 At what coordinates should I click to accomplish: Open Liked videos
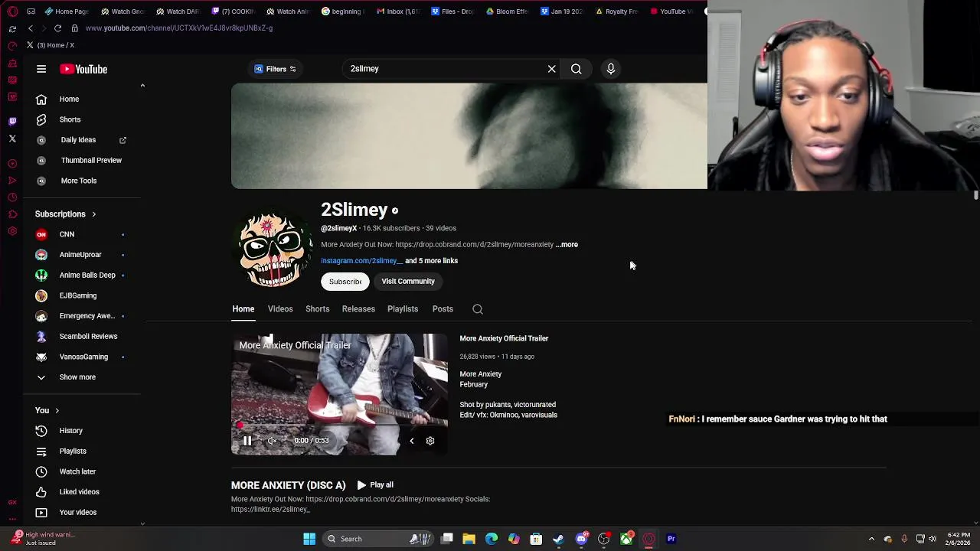[79, 492]
